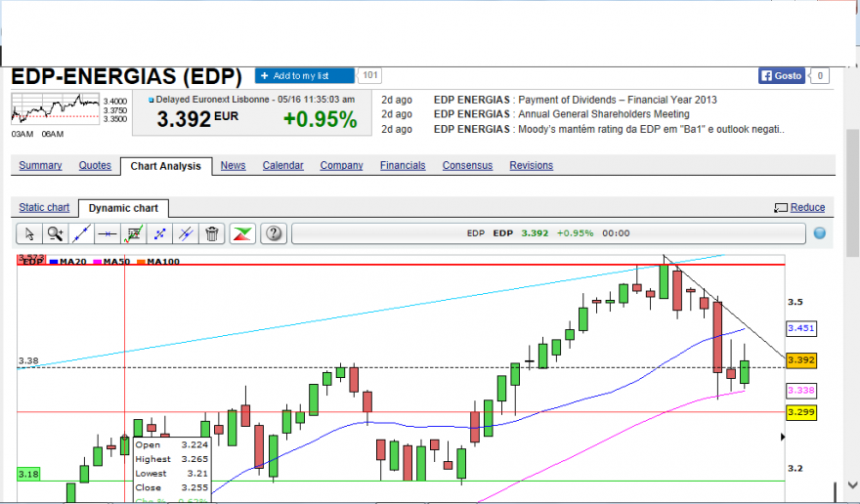
Task: Click the Open 3.224 tooltip row
Action: click(x=172, y=444)
